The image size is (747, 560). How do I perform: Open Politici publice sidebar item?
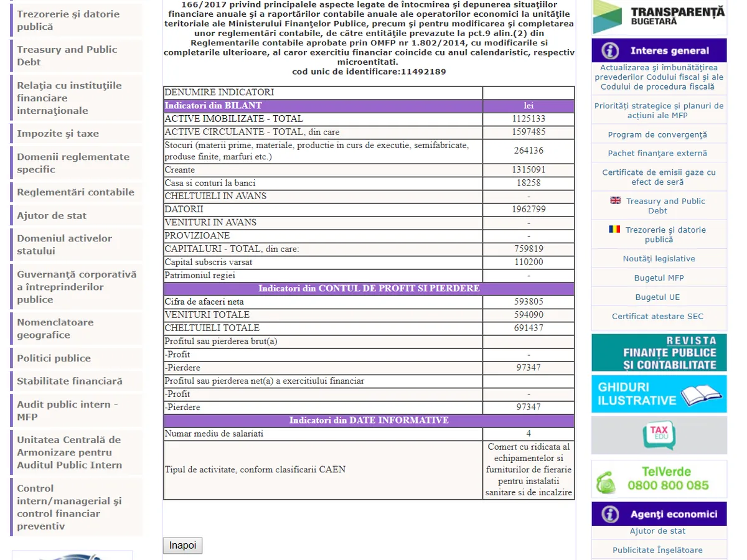click(54, 358)
